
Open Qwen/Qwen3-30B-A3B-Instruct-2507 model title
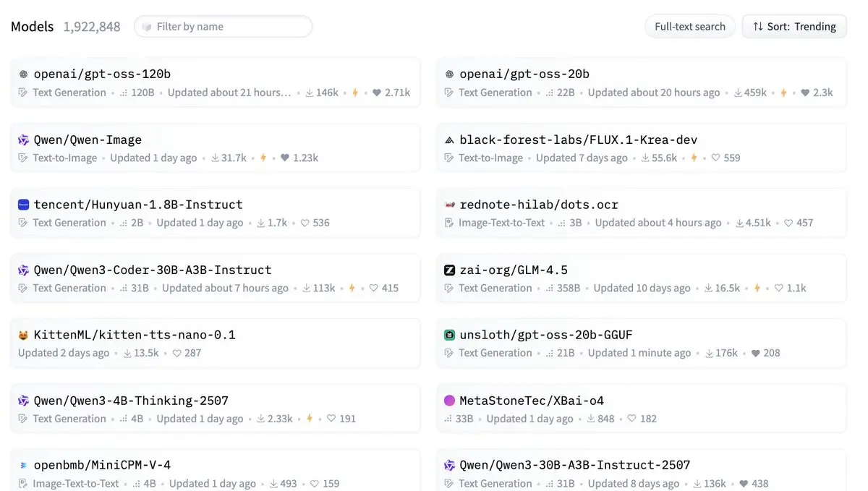pyautogui.click(x=575, y=466)
